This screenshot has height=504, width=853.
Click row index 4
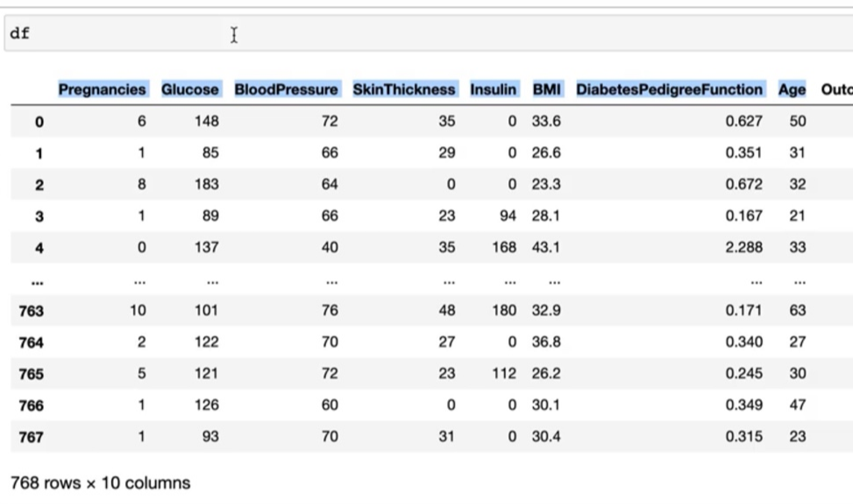coord(39,248)
